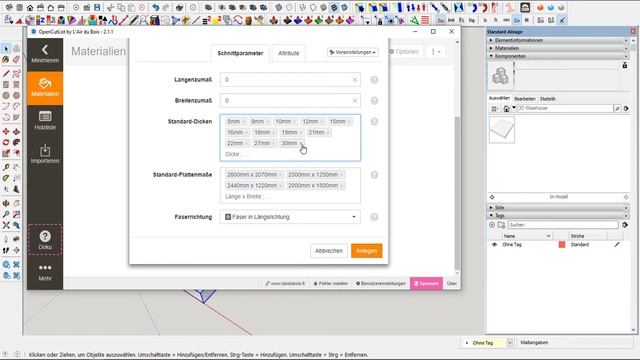Remove the 2800mm x 2070mm panel size tag

coord(280,175)
